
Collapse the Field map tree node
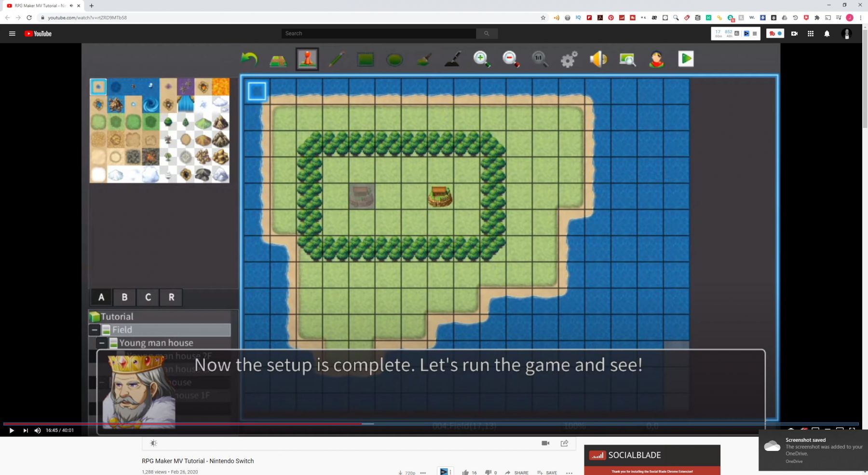click(x=95, y=330)
